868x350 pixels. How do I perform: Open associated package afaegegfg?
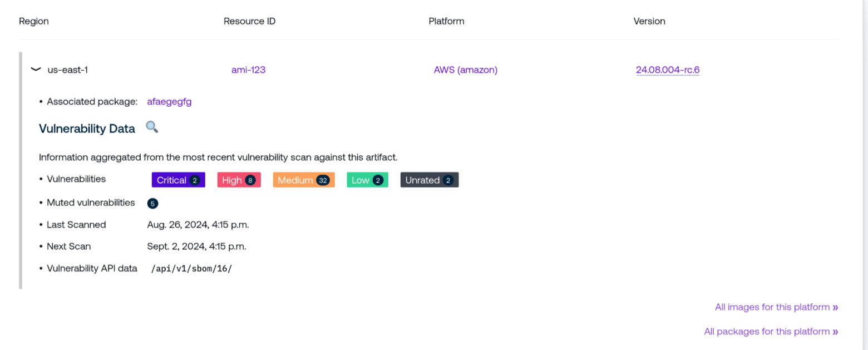tap(169, 101)
